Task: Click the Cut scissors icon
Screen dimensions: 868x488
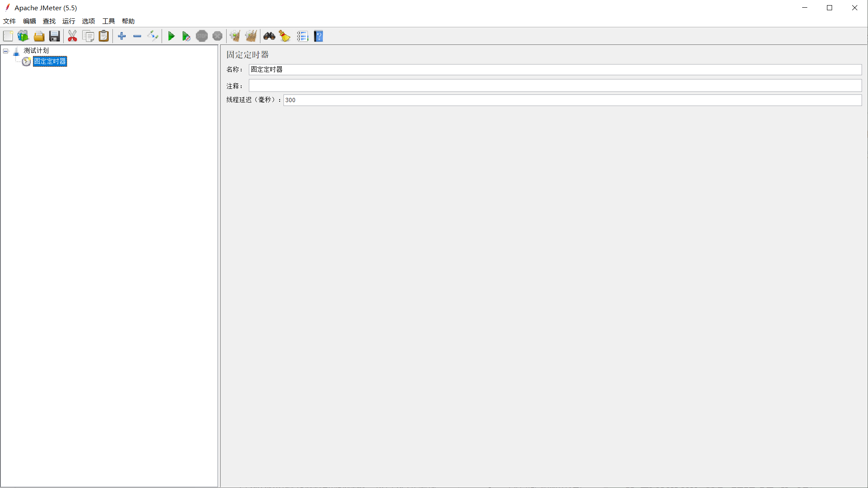Action: pos(72,36)
